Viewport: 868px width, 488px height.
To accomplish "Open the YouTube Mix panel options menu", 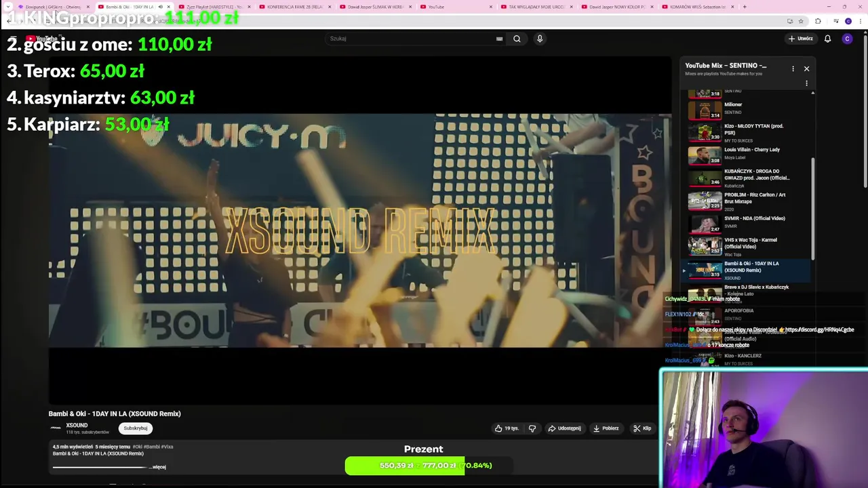I will pos(793,68).
